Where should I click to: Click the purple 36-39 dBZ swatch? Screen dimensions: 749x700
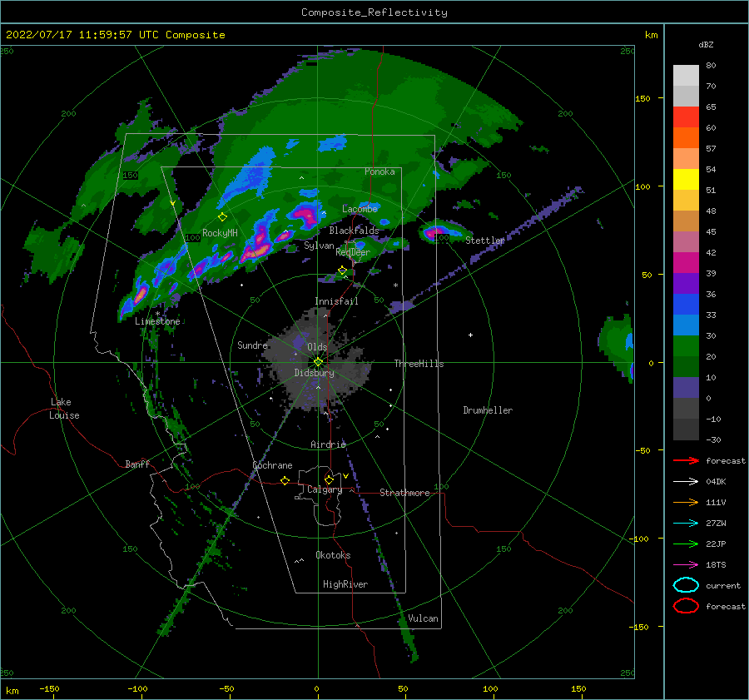(686, 284)
